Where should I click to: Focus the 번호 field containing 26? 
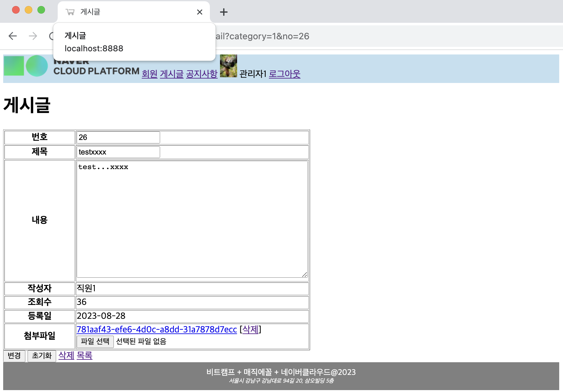click(118, 137)
